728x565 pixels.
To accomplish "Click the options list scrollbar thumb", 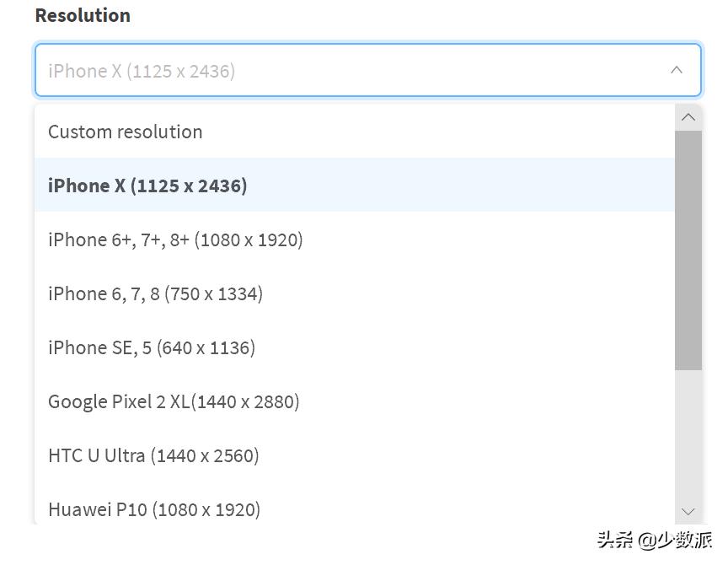I will [x=688, y=249].
